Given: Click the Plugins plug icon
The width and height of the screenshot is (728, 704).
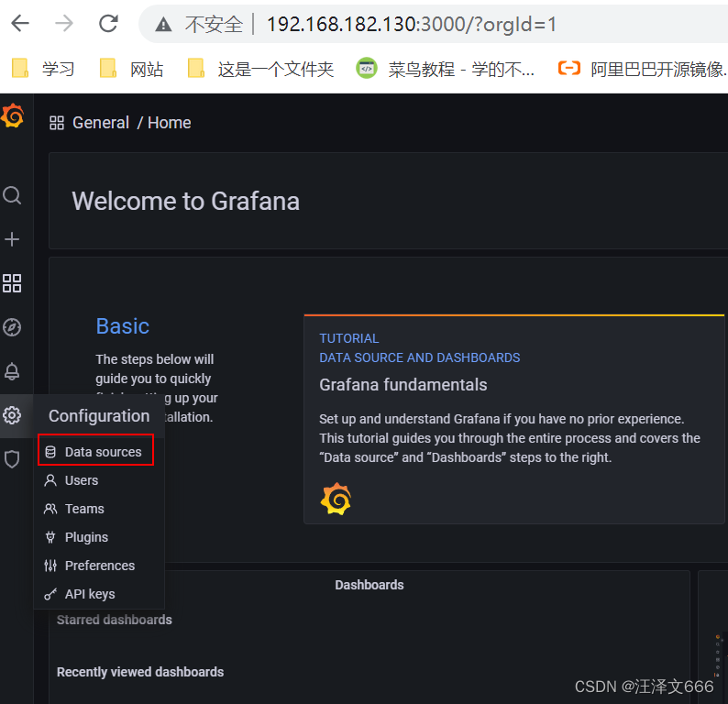Looking at the screenshot, I should pyautogui.click(x=50, y=537).
